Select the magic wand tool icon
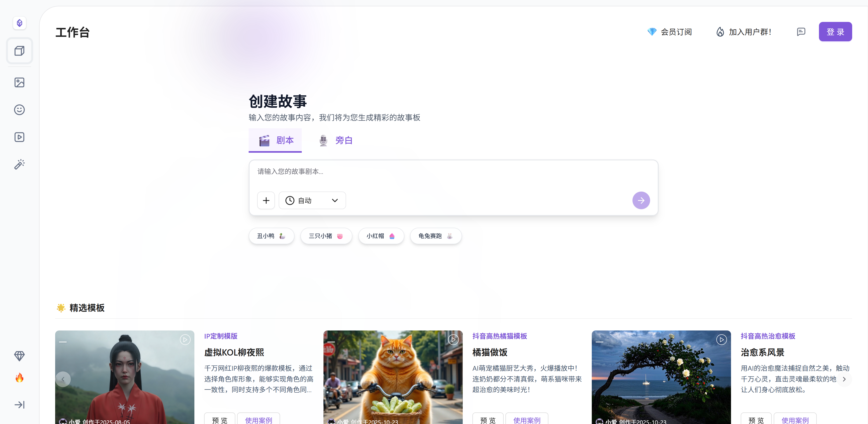Viewport: 868px width, 424px height. (x=19, y=164)
